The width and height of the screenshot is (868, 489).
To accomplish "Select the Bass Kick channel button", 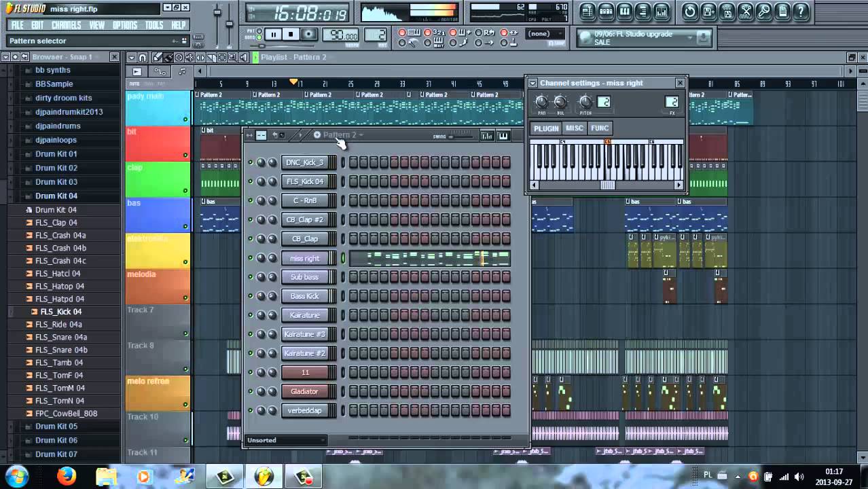I will pos(304,296).
